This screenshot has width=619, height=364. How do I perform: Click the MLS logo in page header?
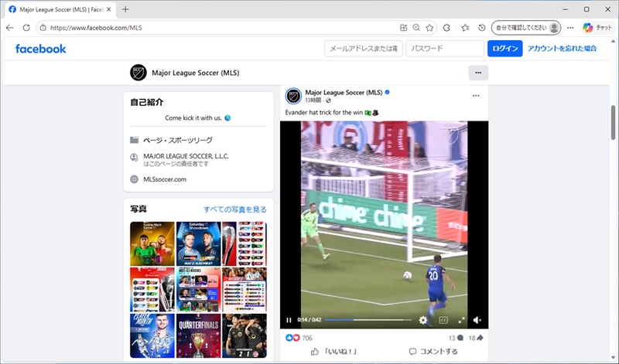coord(139,73)
